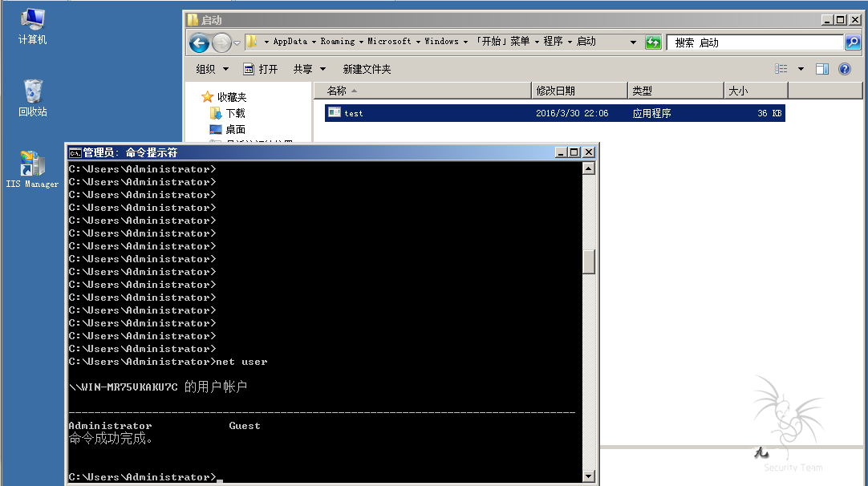Click the search magnifier icon
The image size is (868, 486).
853,42
